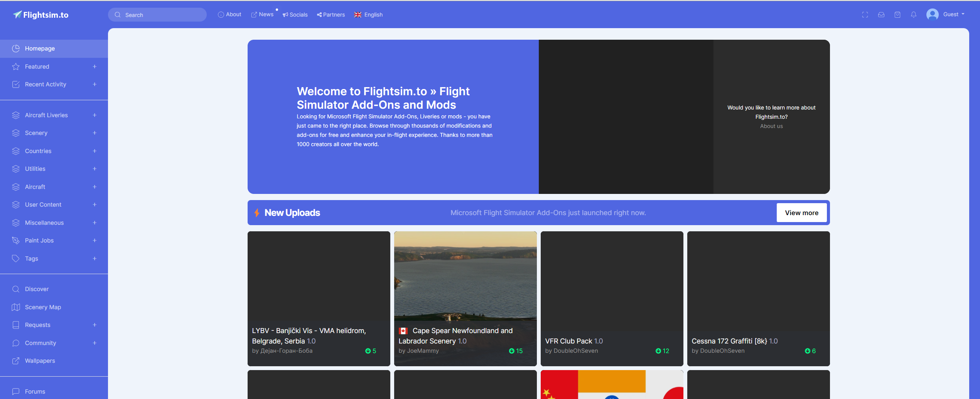The image size is (980, 399).
Task: Click the Homepage sidebar icon
Action: (x=16, y=49)
